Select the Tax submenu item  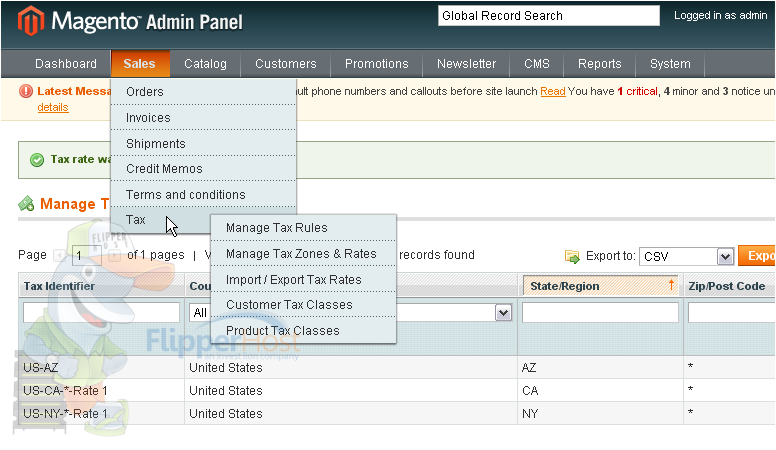[161, 220]
